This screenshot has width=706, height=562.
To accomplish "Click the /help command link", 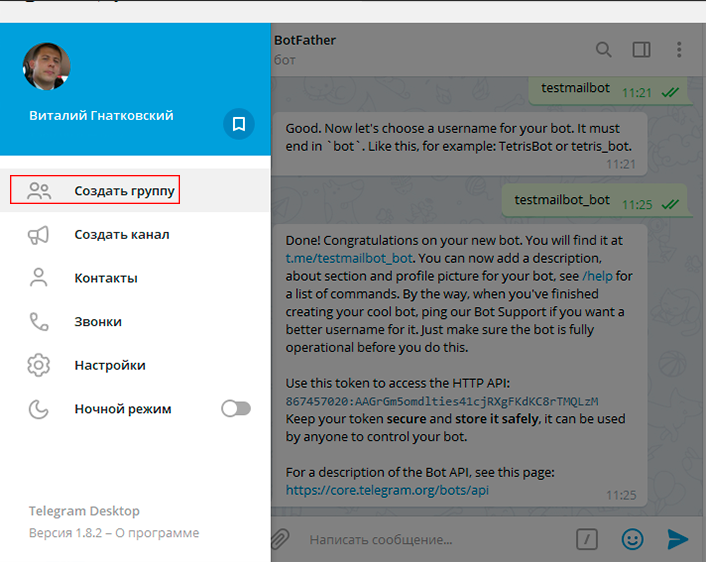I will [x=597, y=276].
